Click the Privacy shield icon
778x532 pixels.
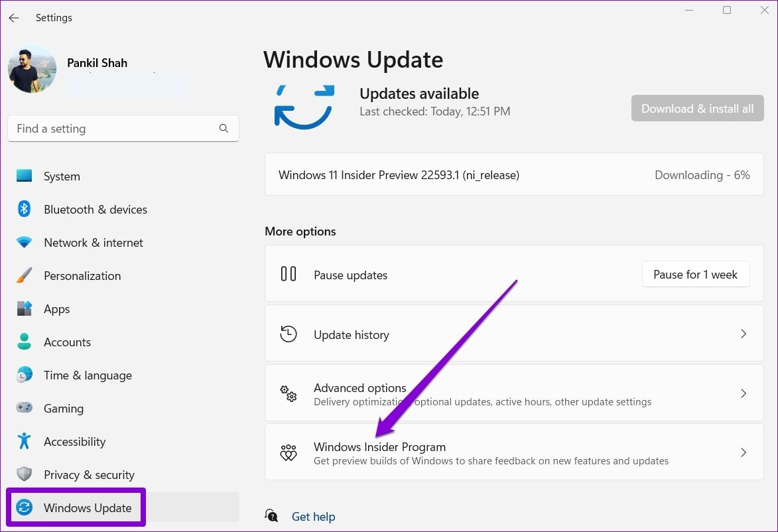[x=24, y=474]
